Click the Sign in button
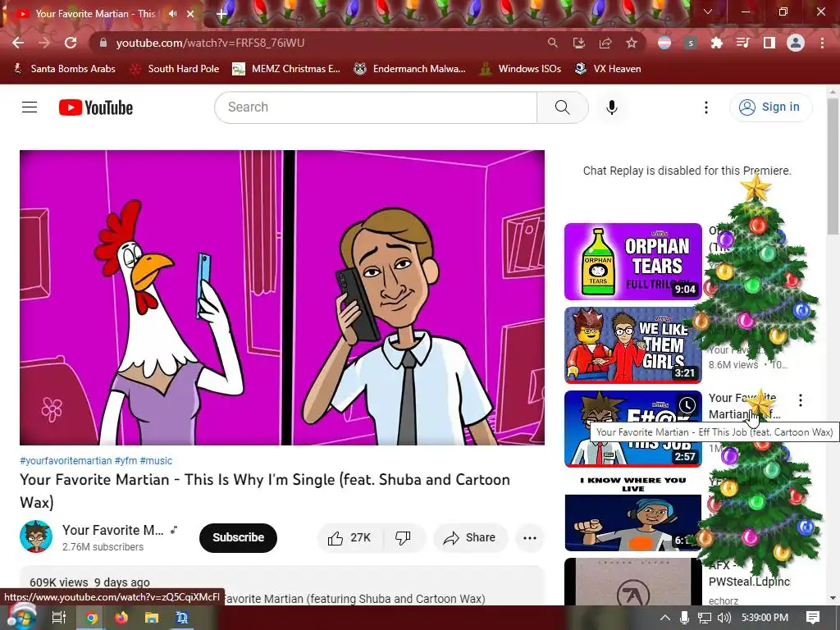 pyautogui.click(x=770, y=107)
